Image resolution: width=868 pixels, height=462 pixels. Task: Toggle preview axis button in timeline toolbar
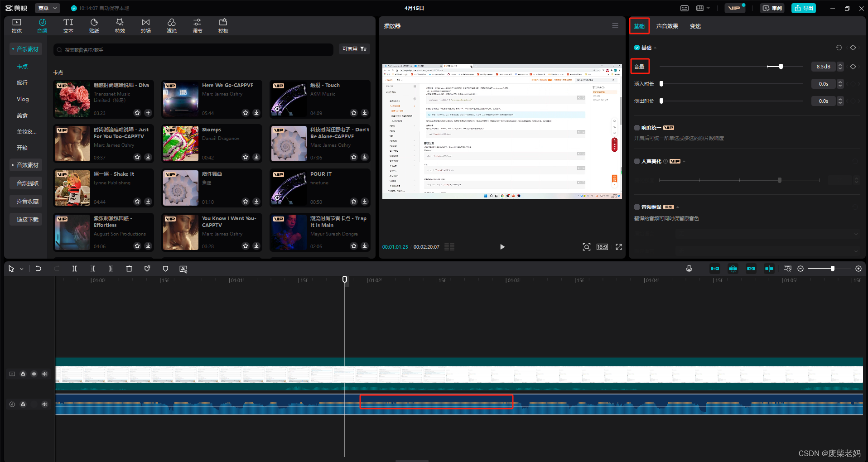(x=769, y=269)
